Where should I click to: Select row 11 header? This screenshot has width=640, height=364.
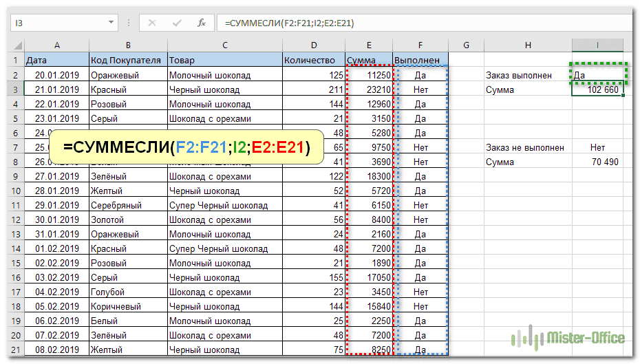point(12,205)
